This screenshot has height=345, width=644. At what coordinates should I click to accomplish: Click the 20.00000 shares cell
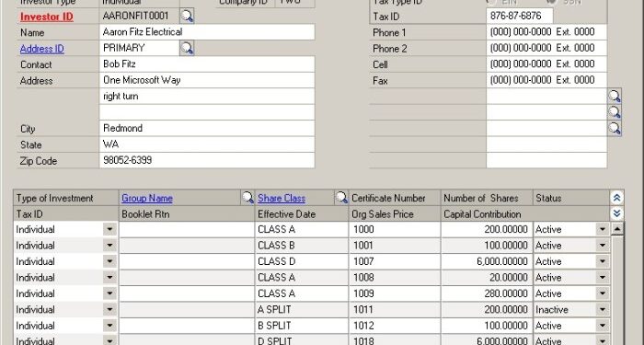pos(487,277)
